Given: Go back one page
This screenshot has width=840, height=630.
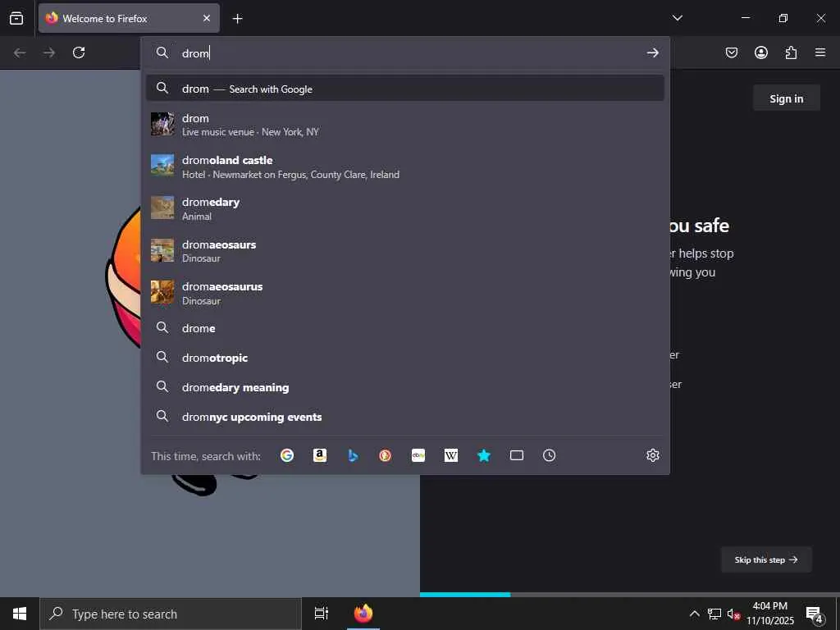Looking at the screenshot, I should click(20, 52).
